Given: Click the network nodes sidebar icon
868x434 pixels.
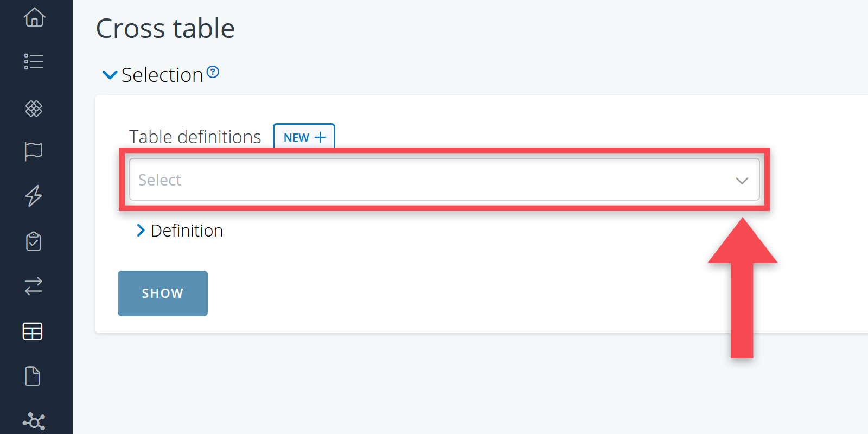Looking at the screenshot, I should pyautogui.click(x=34, y=421).
